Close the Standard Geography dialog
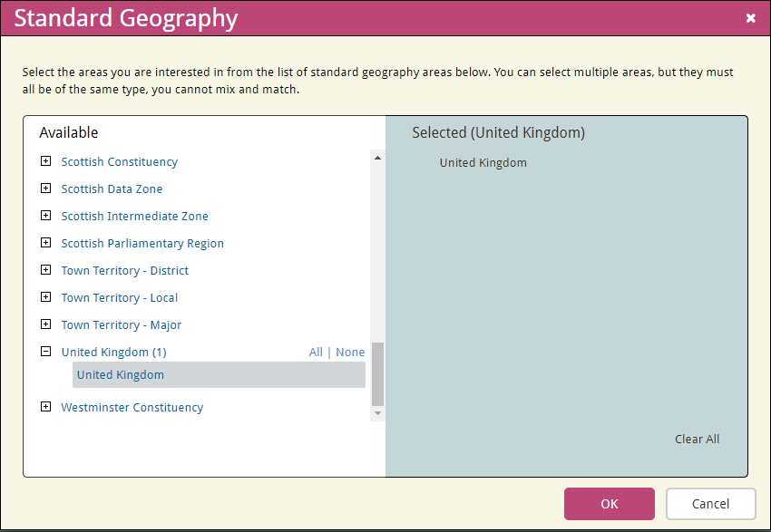The width and height of the screenshot is (771, 532). [750, 18]
